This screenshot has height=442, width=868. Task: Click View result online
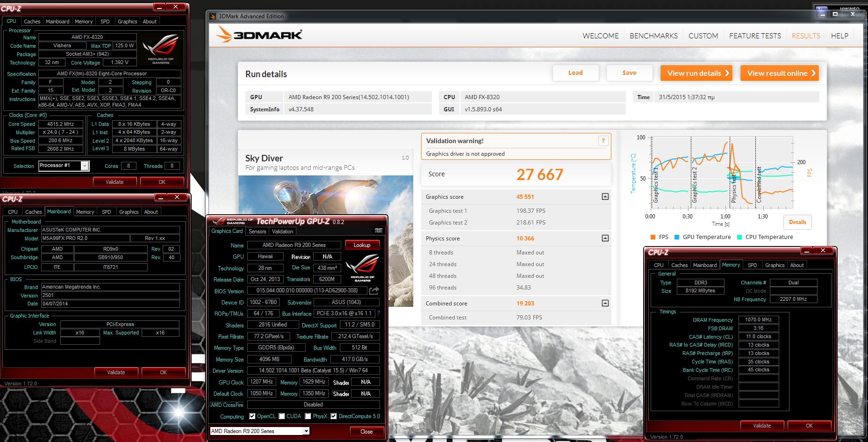(x=780, y=73)
